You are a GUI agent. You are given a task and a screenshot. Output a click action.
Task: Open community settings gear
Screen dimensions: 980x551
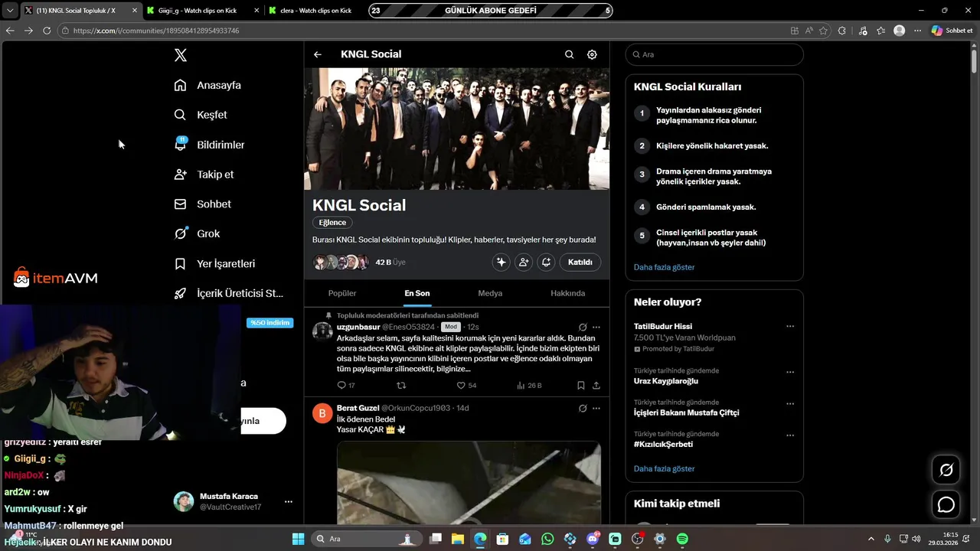[x=592, y=54]
